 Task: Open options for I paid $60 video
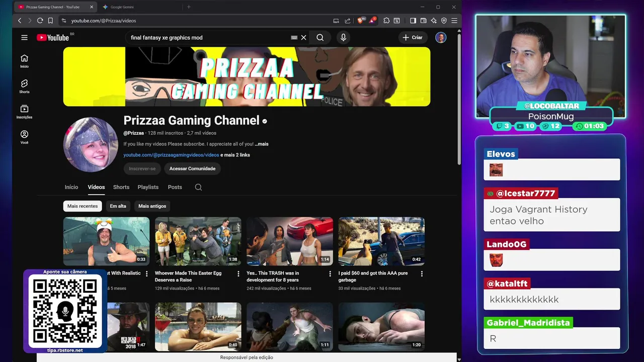pyautogui.click(x=422, y=274)
